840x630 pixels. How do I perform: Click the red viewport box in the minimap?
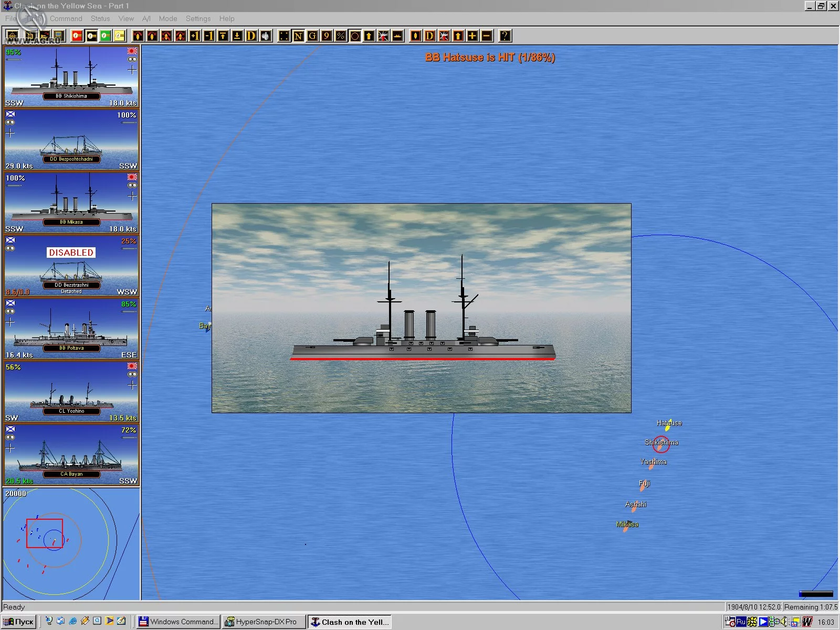[45, 533]
